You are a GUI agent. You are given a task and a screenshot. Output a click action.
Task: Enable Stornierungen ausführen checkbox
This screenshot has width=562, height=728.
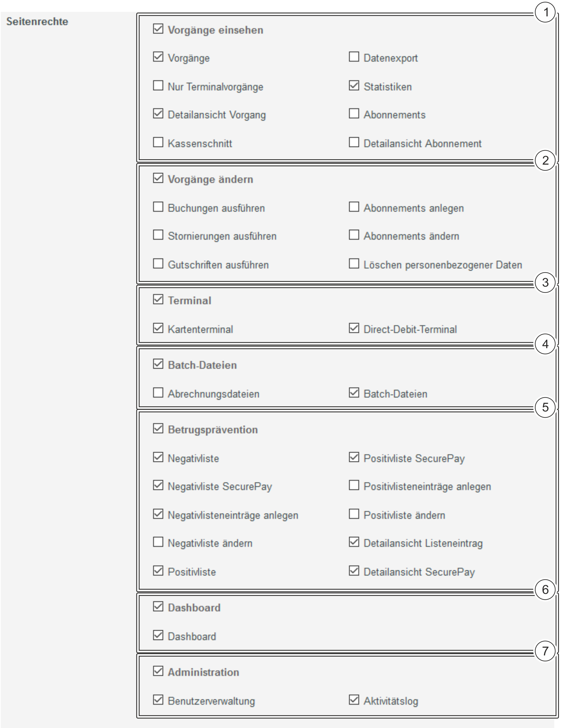[158, 235]
